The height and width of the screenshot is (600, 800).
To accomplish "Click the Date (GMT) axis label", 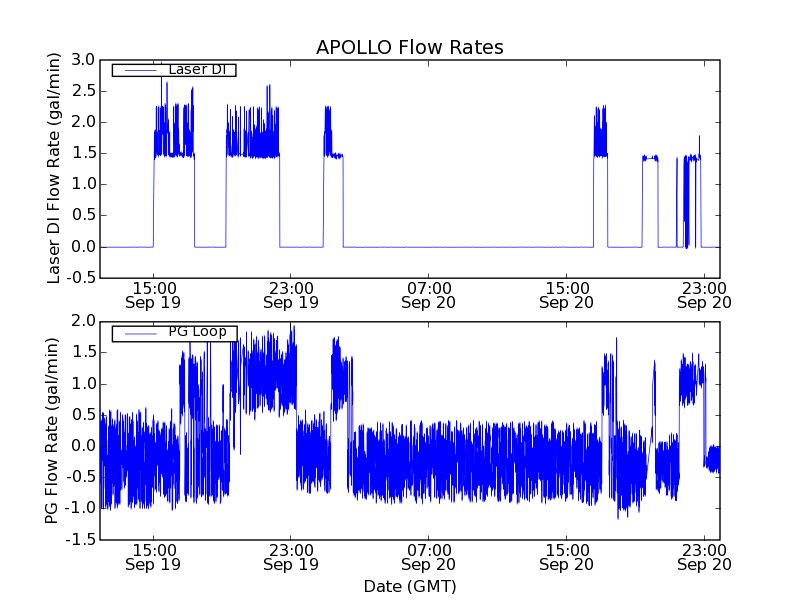I will click(410, 586).
